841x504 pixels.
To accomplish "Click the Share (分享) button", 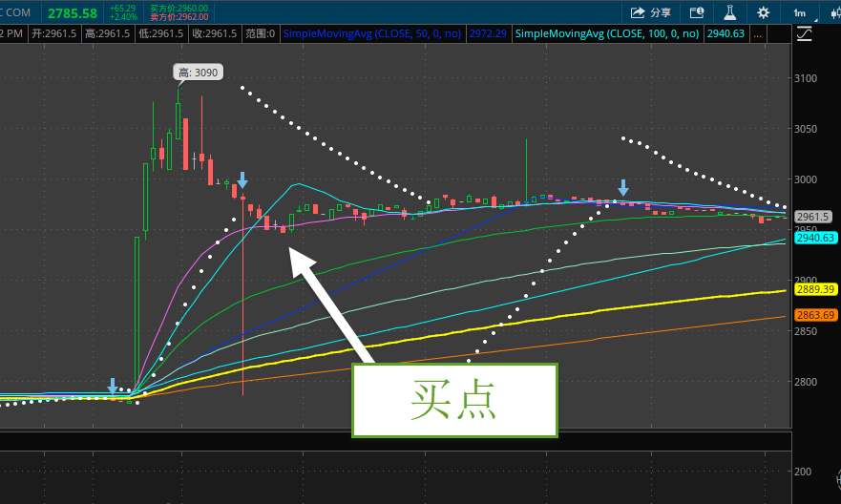I will pos(651,12).
